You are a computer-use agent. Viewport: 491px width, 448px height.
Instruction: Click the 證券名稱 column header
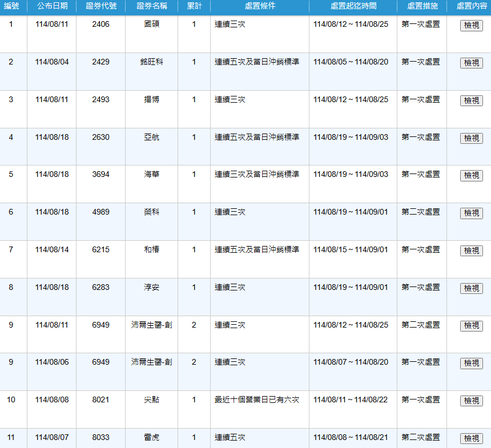pos(152,6)
